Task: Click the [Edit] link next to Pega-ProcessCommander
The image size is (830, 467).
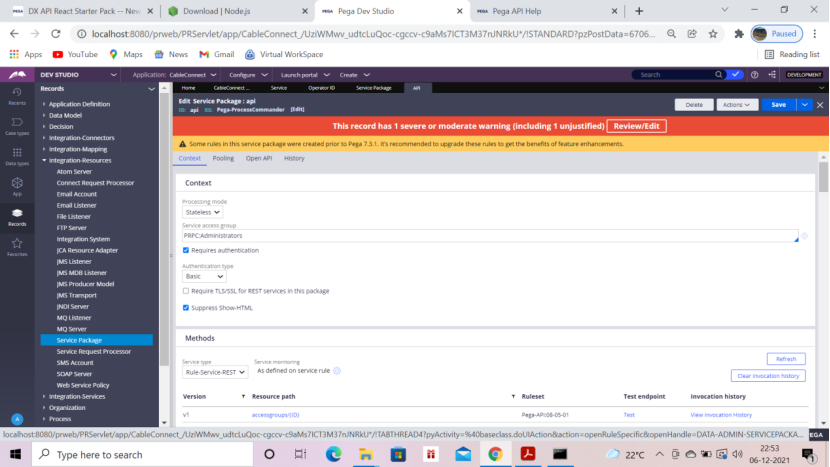Action: (297, 110)
